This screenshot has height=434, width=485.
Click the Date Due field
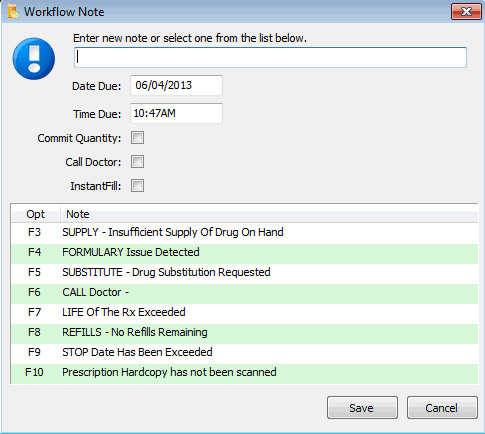(x=176, y=85)
